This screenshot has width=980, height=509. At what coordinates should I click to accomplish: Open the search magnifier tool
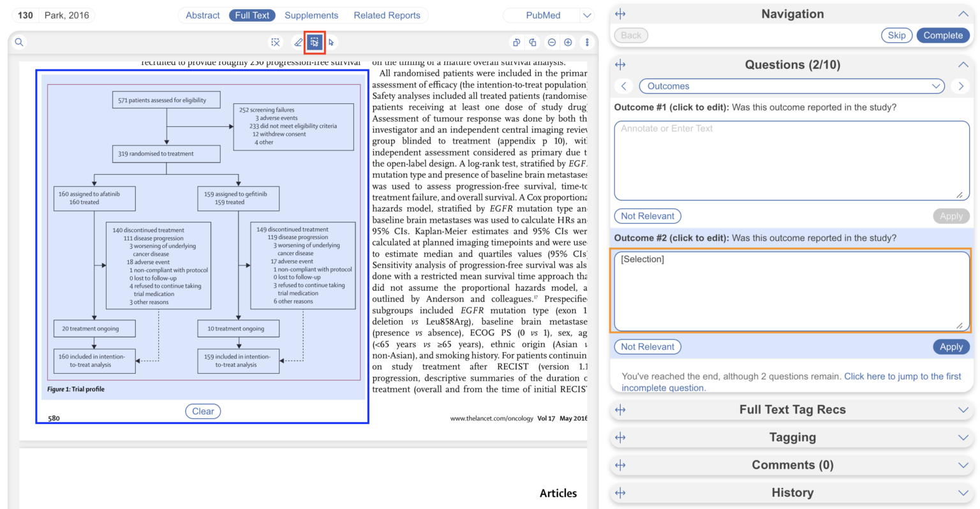(x=19, y=42)
